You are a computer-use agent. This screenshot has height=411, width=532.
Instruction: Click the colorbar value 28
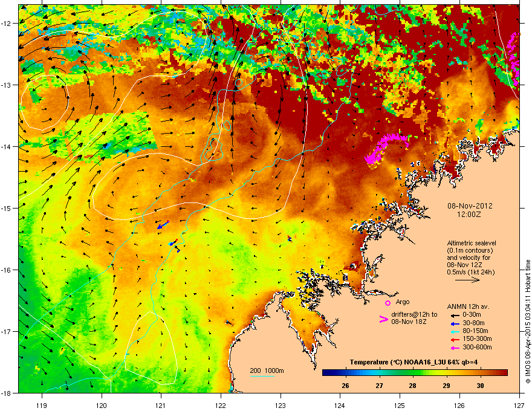(x=412, y=386)
